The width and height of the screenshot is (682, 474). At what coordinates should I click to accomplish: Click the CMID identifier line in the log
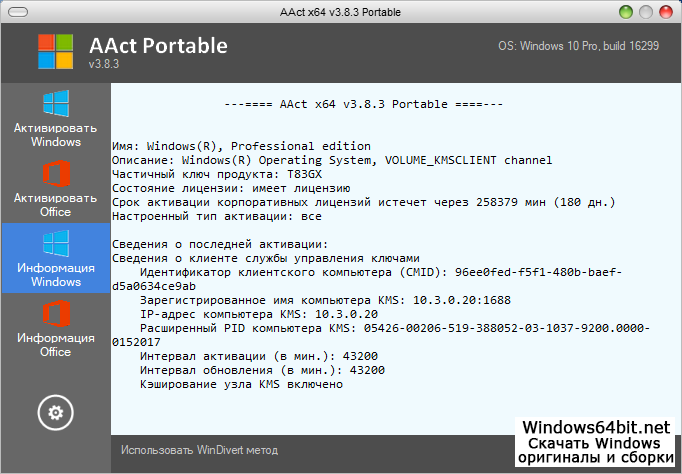coord(381,271)
